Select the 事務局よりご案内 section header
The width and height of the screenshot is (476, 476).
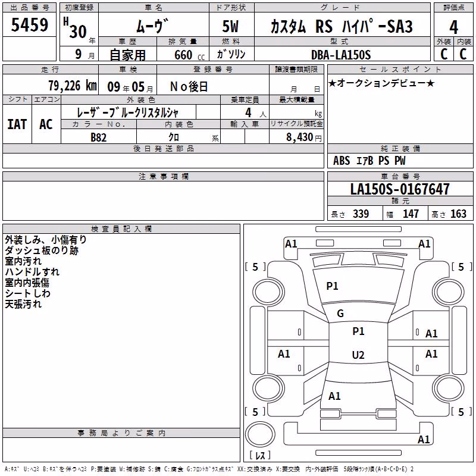click(x=121, y=433)
